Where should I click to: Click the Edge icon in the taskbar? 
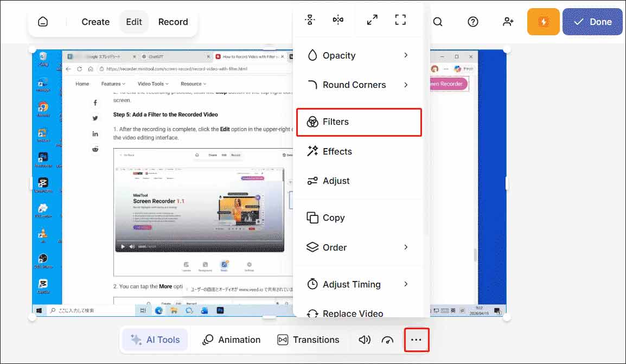point(159,310)
